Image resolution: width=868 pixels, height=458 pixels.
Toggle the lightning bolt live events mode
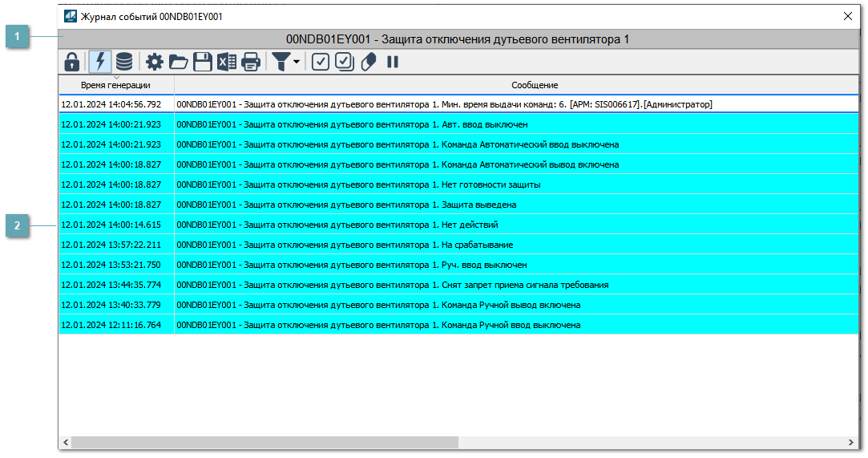point(100,62)
